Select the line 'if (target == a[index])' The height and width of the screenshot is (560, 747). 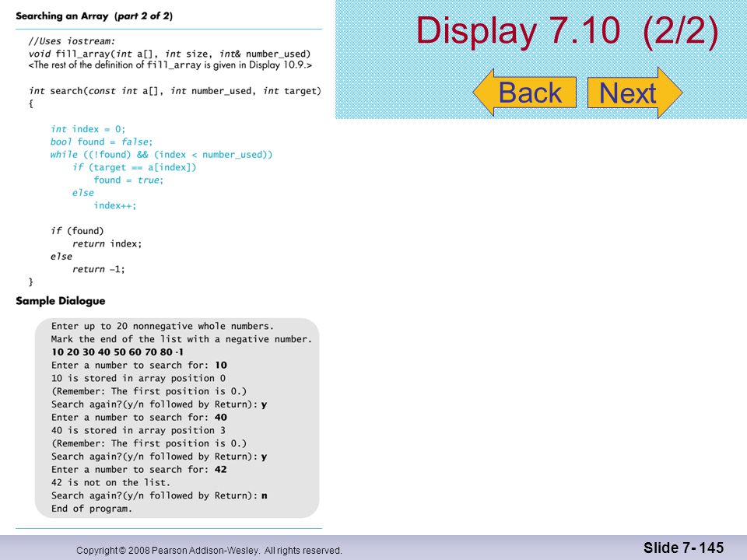(135, 167)
